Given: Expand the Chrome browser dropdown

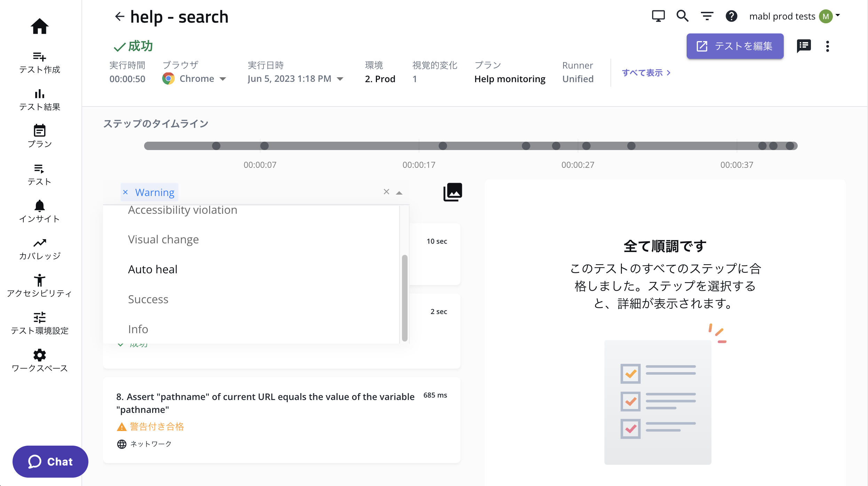Looking at the screenshot, I should click(223, 79).
